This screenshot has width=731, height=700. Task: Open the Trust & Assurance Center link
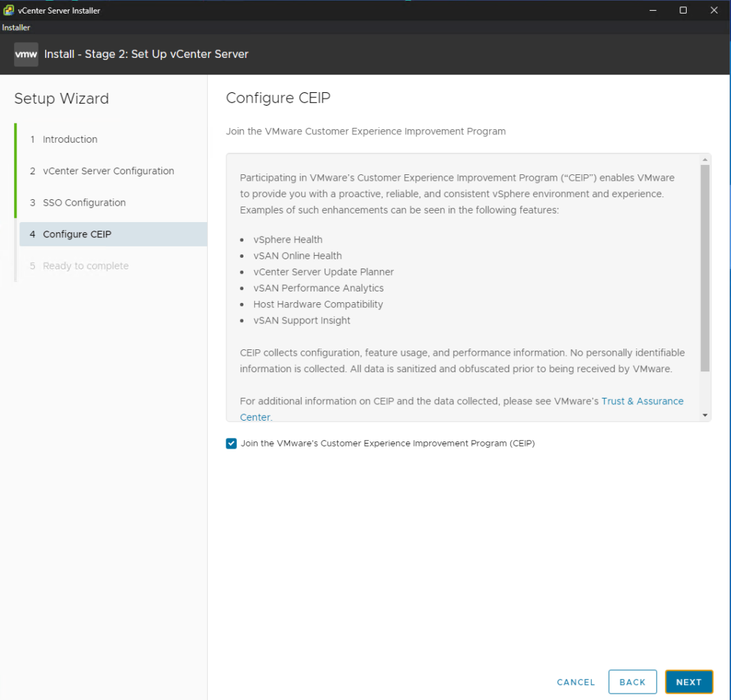[x=642, y=401]
